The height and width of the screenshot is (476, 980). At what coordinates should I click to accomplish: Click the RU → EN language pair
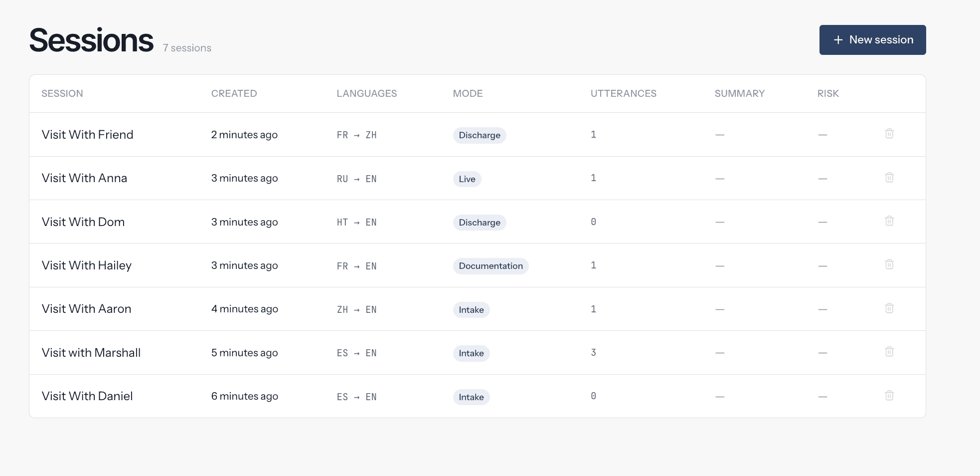pyautogui.click(x=357, y=179)
